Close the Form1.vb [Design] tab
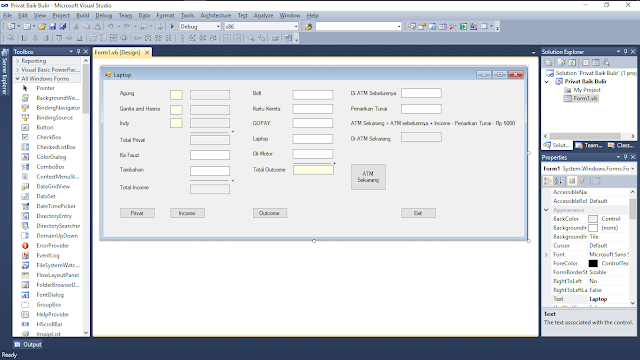Screen dimensions: 640x360 pos(147,53)
